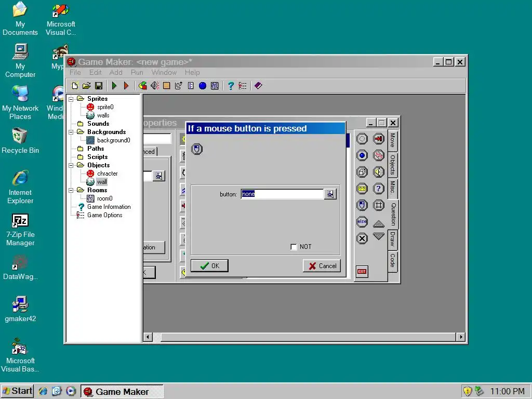Viewport: 532px width, 399px height.
Task: Cancel the mouse button dialog
Action: click(322, 265)
